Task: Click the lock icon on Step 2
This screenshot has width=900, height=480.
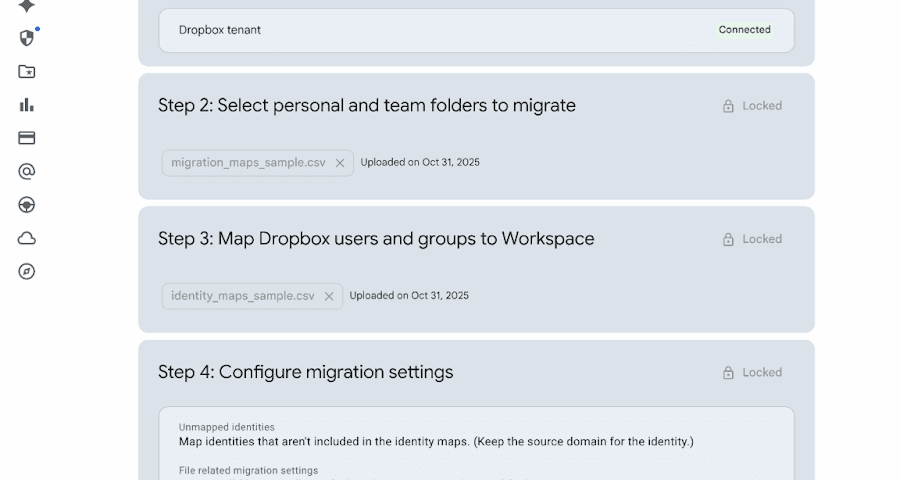Action: point(728,106)
